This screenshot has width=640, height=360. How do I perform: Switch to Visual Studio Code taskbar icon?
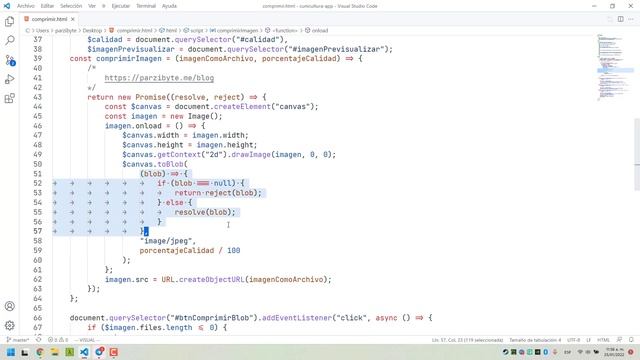(x=84, y=352)
